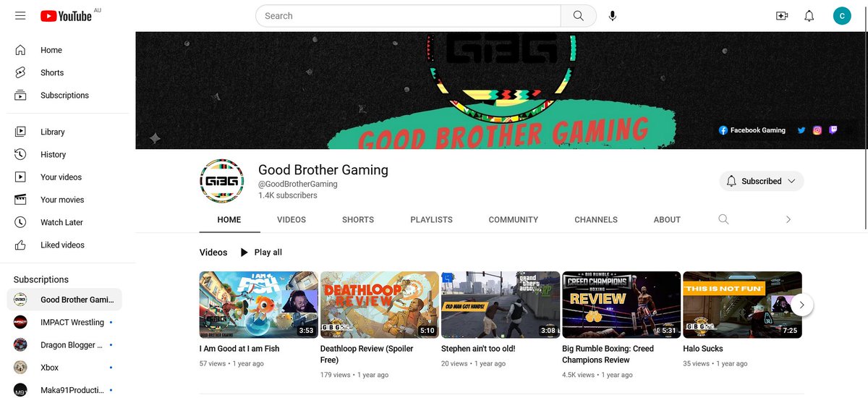Click Play all videos button
868x398 pixels.
pyautogui.click(x=260, y=252)
